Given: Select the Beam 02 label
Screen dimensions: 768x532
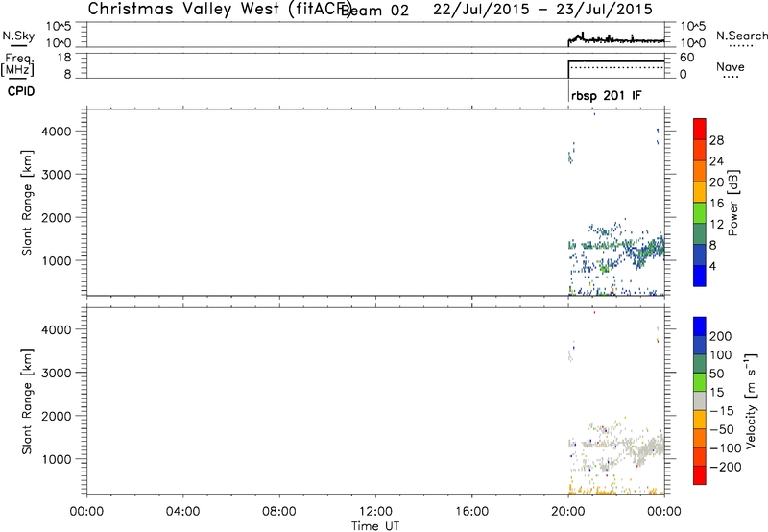Looking at the screenshot, I should tap(374, 11).
